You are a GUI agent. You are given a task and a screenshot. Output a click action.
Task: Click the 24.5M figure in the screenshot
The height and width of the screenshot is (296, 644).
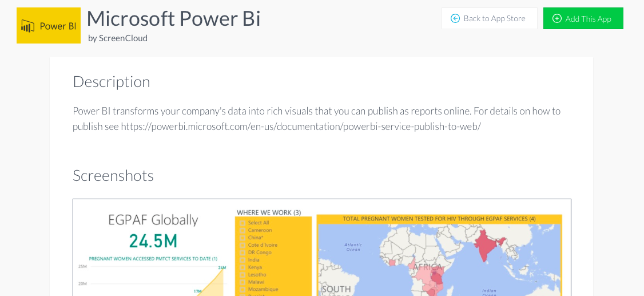[153, 241]
